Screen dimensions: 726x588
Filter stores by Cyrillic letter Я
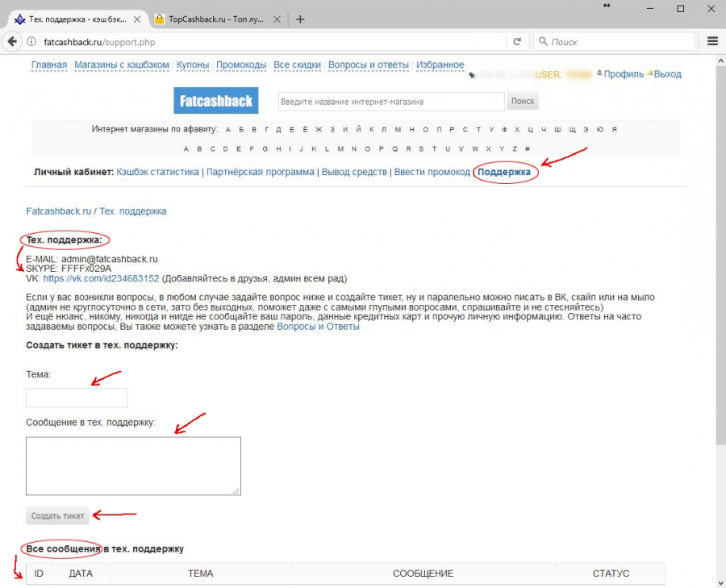[x=615, y=130]
